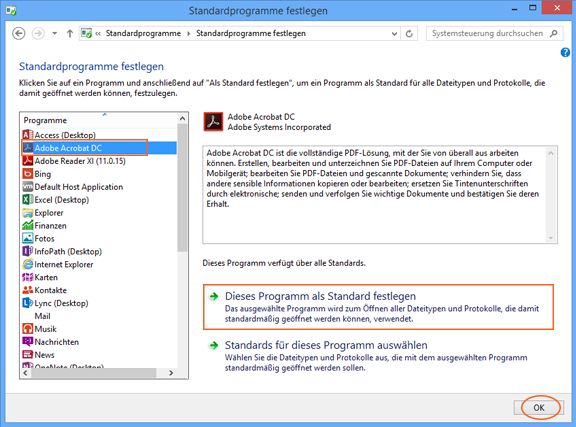Click the description box scroll down arrow

click(x=551, y=237)
